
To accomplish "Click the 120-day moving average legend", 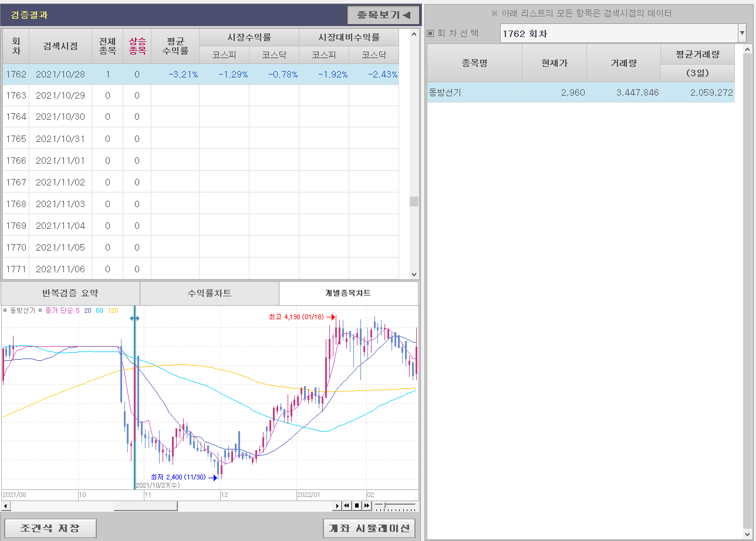I will (x=113, y=310).
